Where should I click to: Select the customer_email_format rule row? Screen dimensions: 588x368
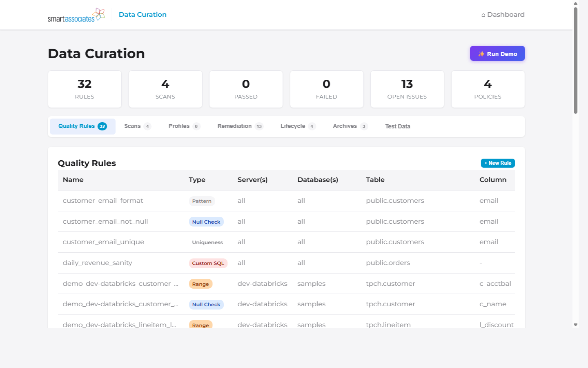103,200
